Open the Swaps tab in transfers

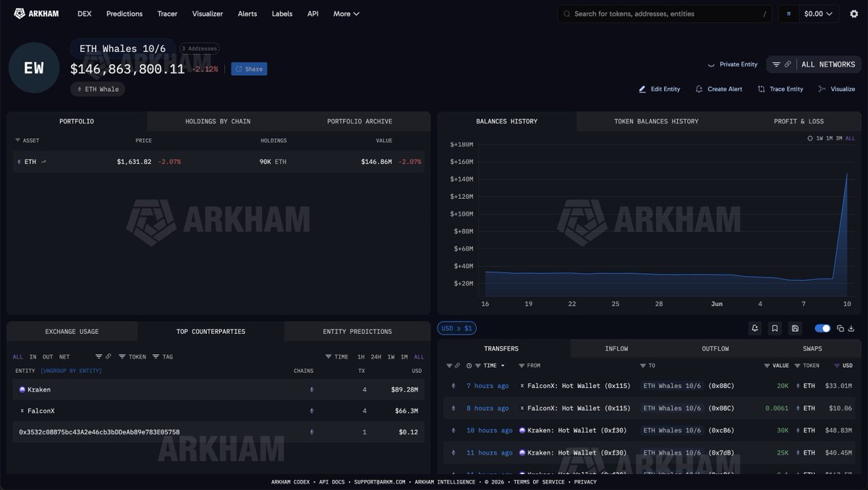[812, 349]
